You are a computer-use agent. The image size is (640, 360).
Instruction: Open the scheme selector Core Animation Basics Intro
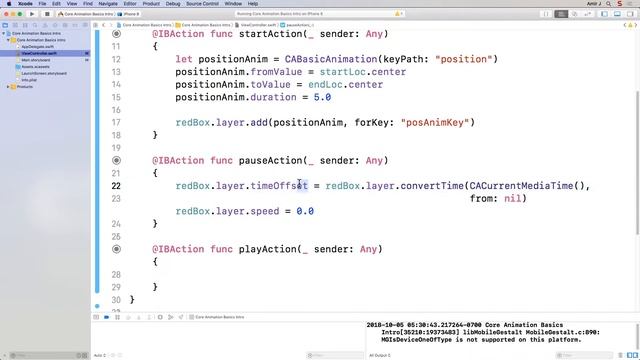tap(86, 14)
